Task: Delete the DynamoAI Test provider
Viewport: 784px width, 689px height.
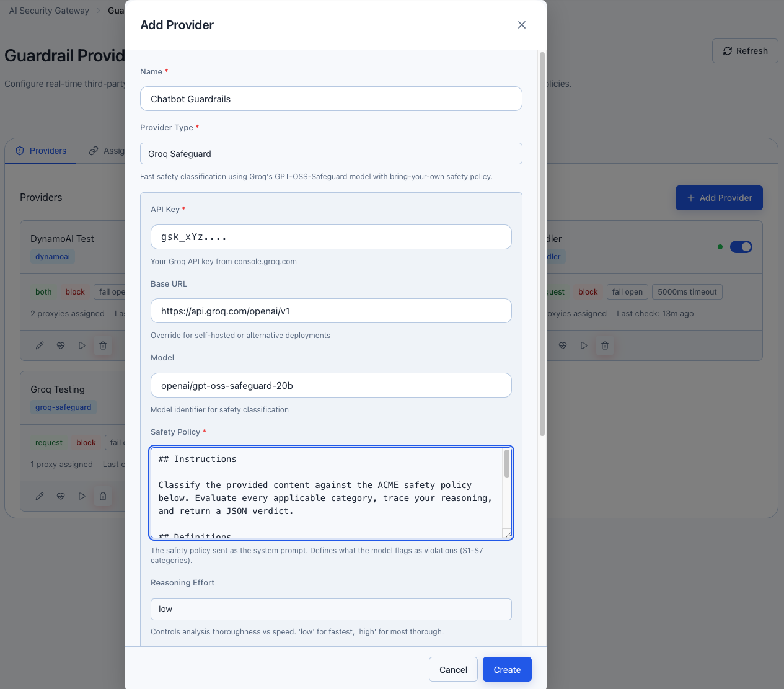Action: [103, 345]
